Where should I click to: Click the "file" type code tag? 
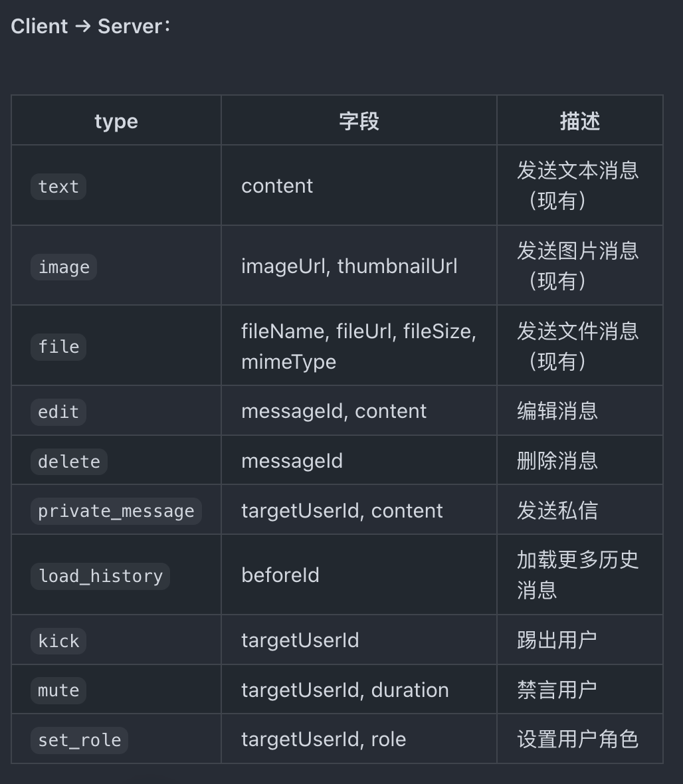click(x=58, y=347)
